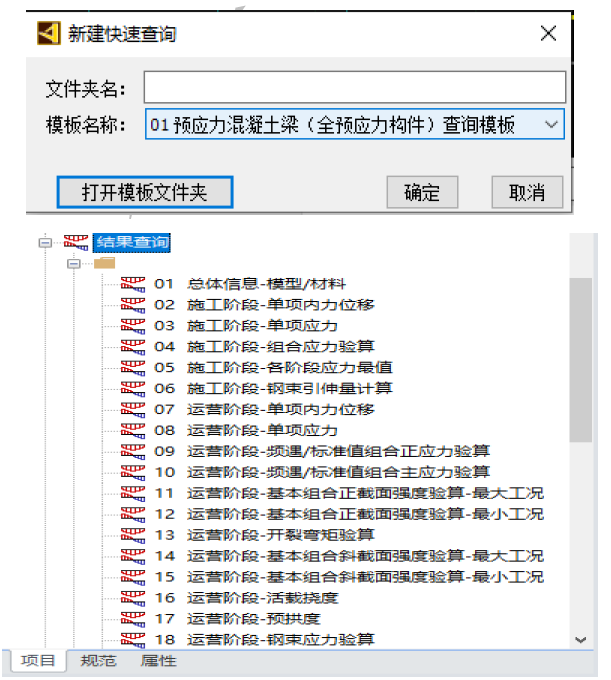Select 12 基本组合正截面强度验算-最小工况 item
The height and width of the screenshot is (680, 611).
349,514
